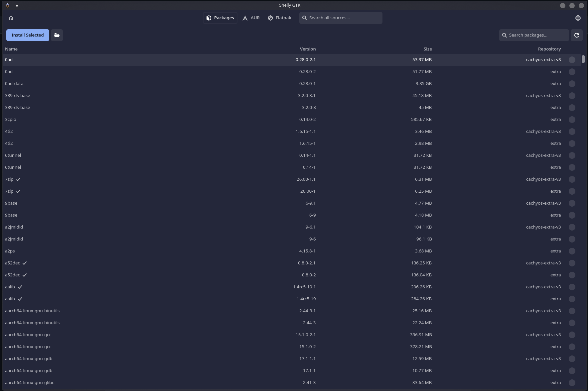Tick checkbox for 9base 6-9.1
The height and width of the screenshot is (391, 588).
pos(572,203)
